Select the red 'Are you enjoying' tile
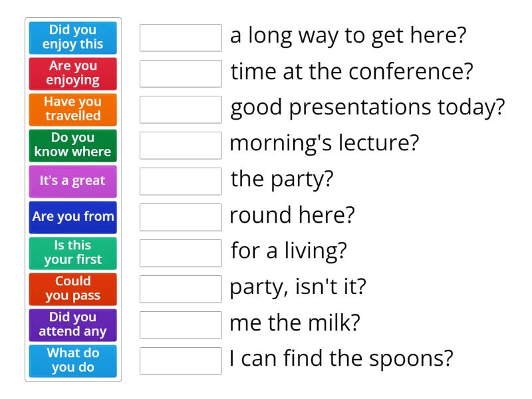The width and height of the screenshot is (532, 399). 73,74
